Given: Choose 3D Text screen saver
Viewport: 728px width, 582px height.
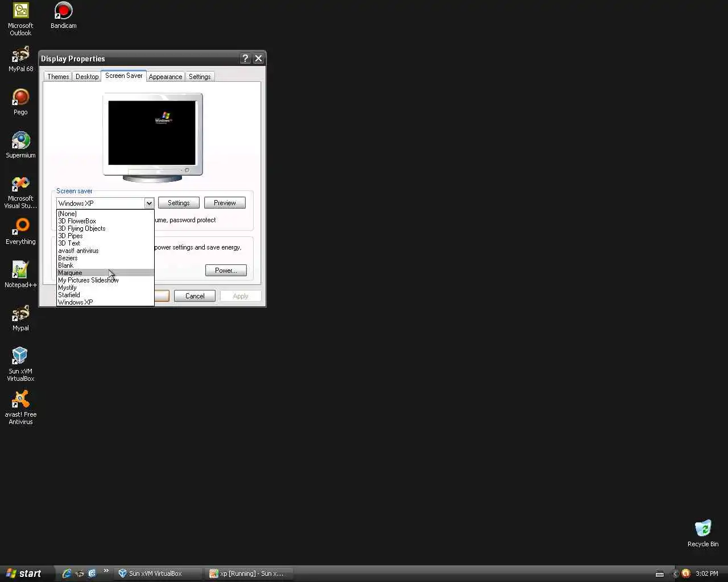Looking at the screenshot, I should click(105, 243).
